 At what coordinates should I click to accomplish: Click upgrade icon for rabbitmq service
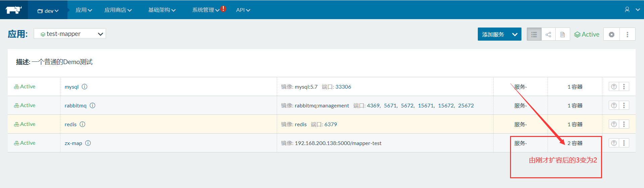point(614,105)
